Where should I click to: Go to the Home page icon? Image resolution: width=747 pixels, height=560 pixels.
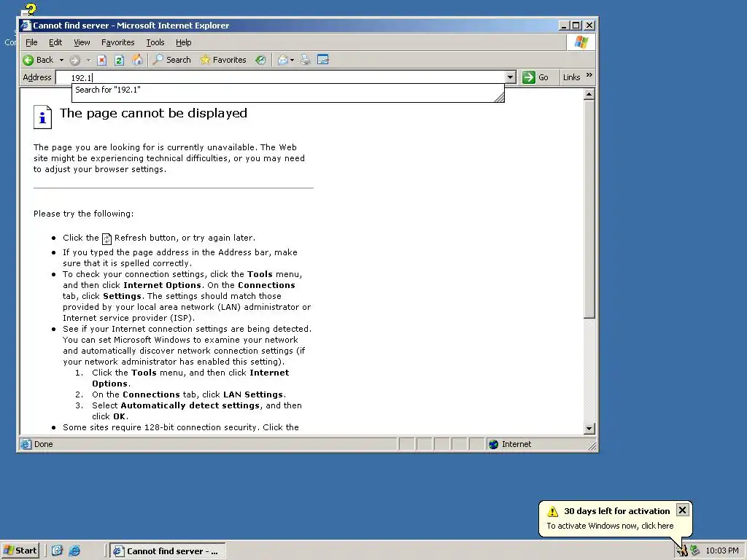[137, 60]
